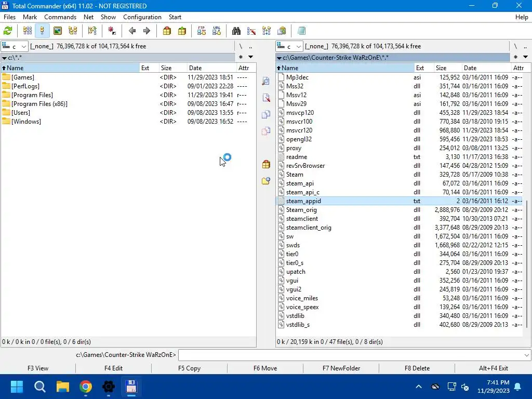
Task: Click the Edit file icon in middle bar
Action: click(x=266, y=98)
